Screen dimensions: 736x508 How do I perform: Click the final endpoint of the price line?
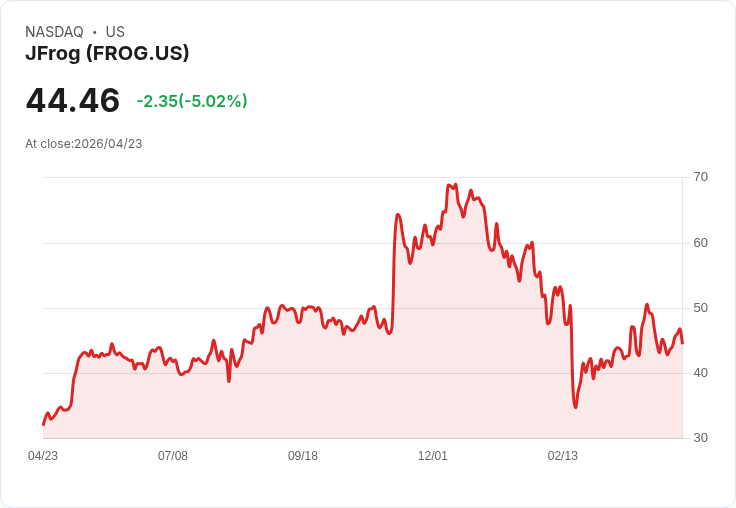pos(682,343)
